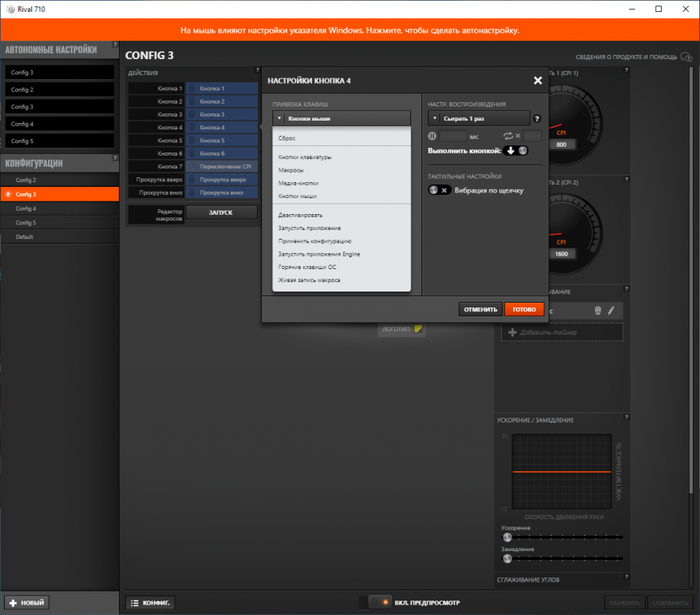700x615 pixels.
Task: Select Default in КОНФИГУРАЦИИ list
Action: coord(60,236)
